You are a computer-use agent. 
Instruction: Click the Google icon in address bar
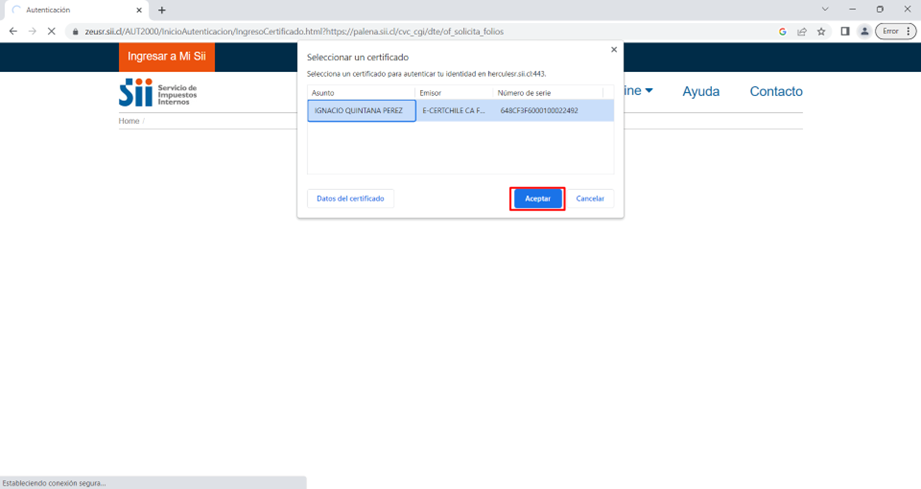point(782,31)
